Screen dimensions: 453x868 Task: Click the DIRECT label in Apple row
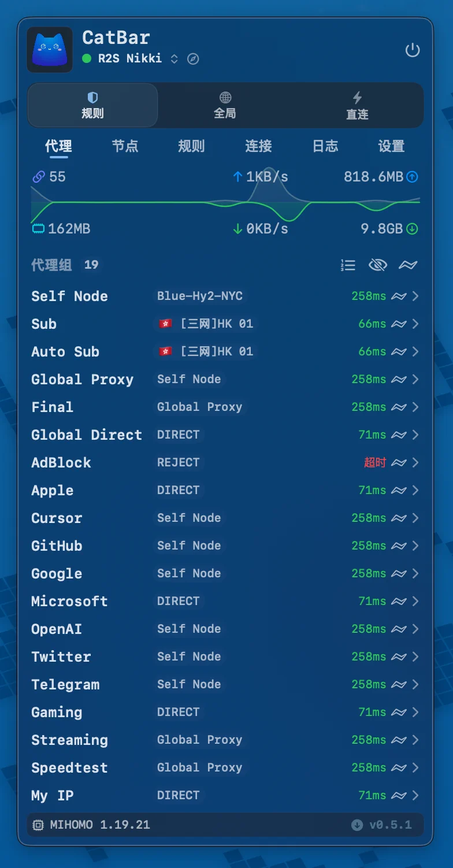[179, 491]
